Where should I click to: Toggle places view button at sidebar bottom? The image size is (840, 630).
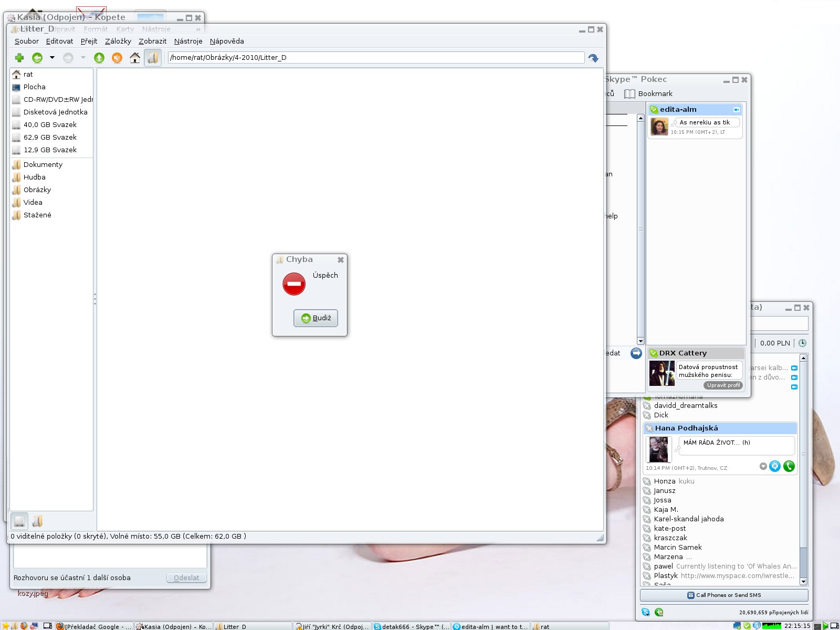[x=19, y=521]
